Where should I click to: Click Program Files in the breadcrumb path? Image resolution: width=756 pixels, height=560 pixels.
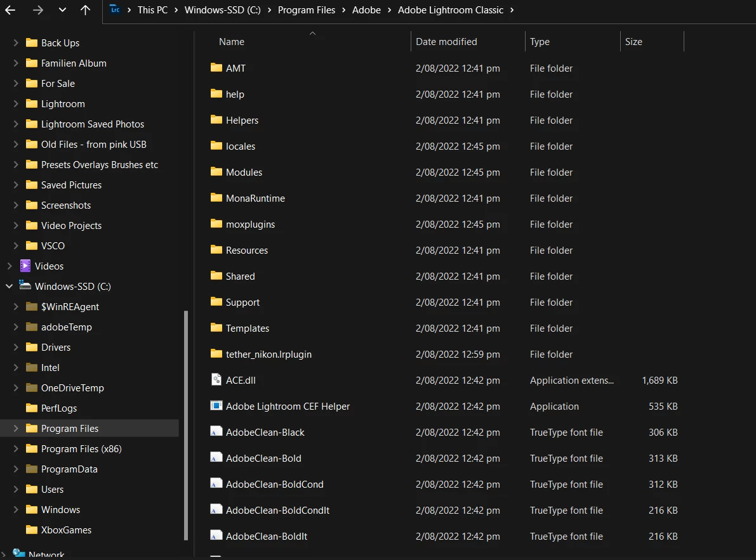306,10
